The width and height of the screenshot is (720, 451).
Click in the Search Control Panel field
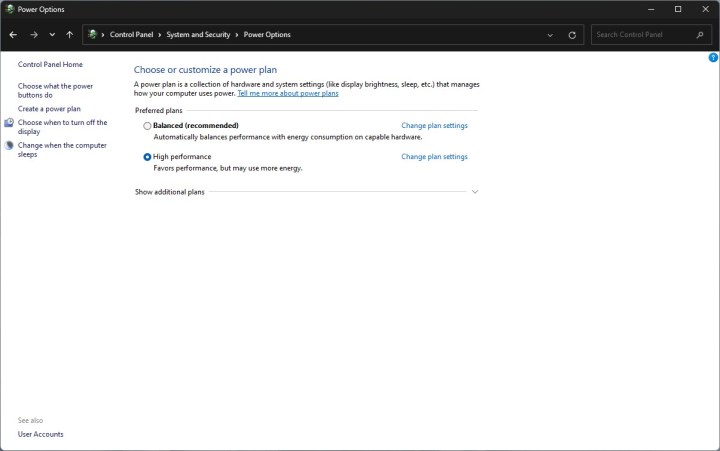click(640, 34)
